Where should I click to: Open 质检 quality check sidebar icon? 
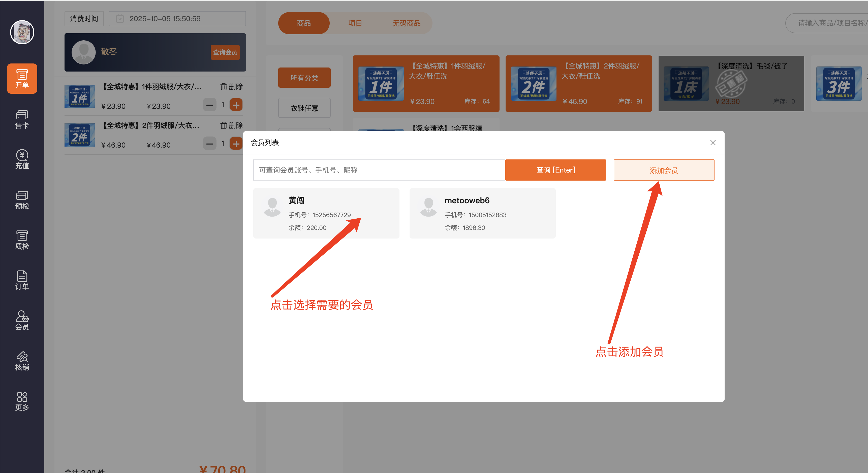[22, 240]
